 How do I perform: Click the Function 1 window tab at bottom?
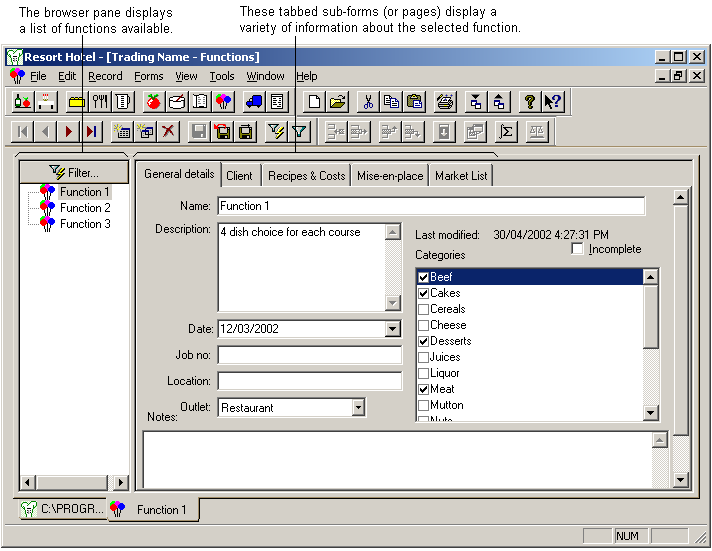click(153, 510)
